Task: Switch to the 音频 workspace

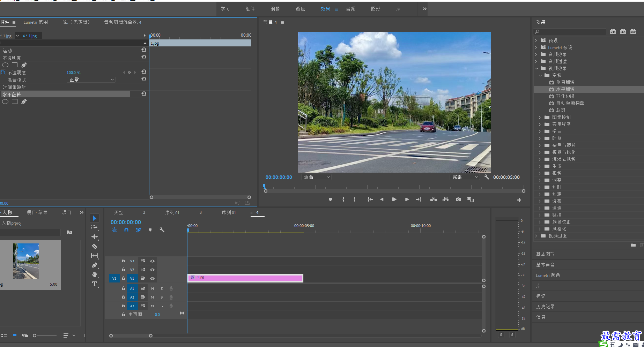Action: tap(351, 9)
